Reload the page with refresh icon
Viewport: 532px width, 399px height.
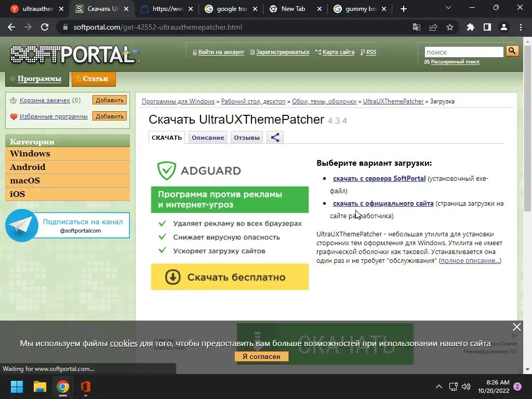point(45,27)
